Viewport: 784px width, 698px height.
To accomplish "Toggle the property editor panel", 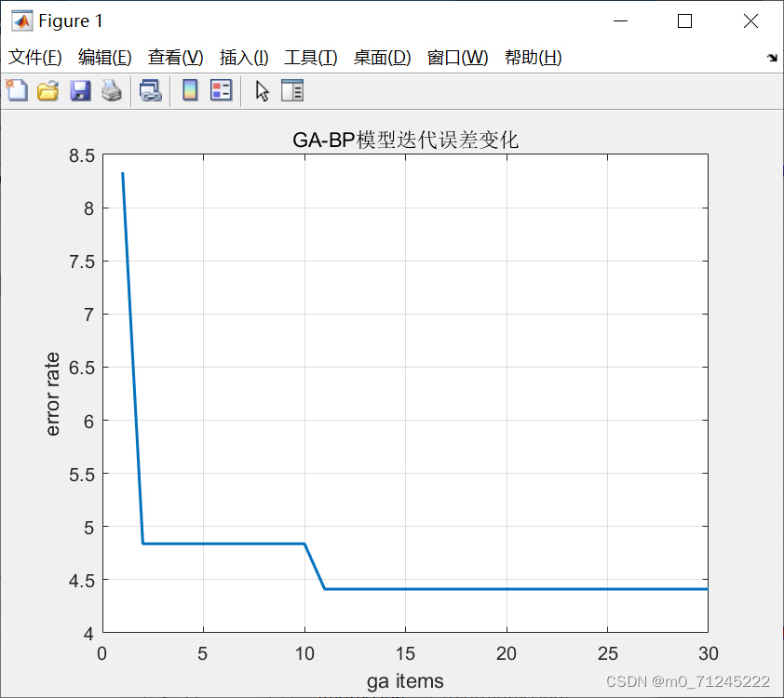I will 291,90.
